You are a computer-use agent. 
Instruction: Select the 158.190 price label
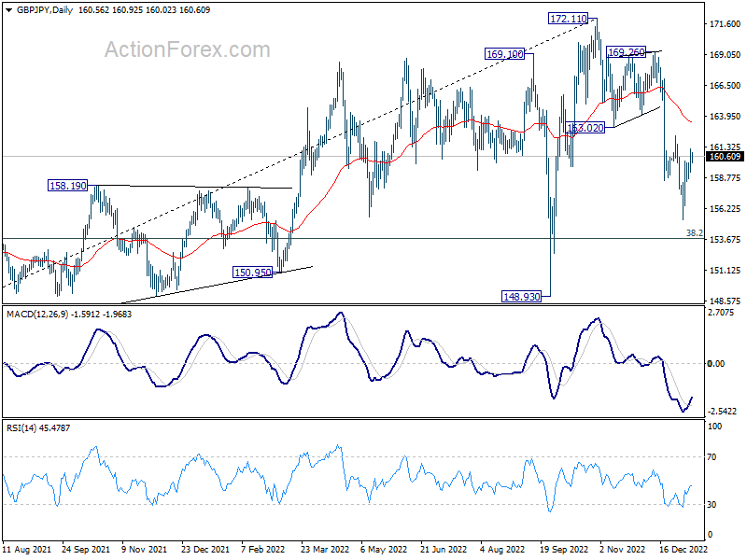[x=68, y=186]
